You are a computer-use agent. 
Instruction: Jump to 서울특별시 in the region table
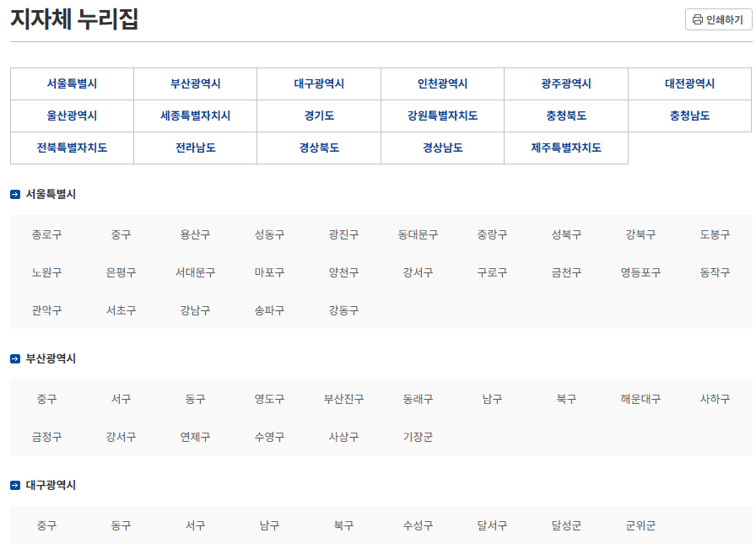click(x=72, y=83)
